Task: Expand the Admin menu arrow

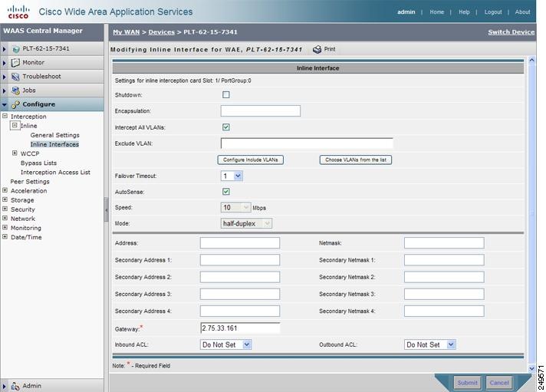Action: 4,387
